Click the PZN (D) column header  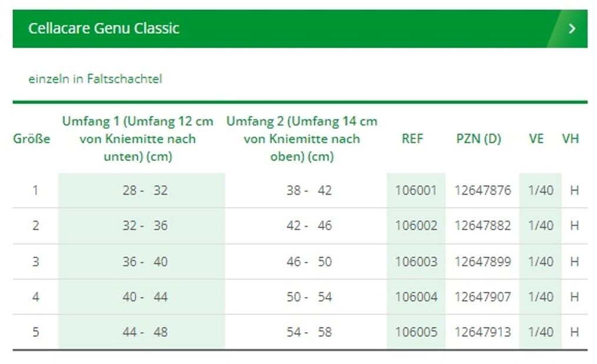[x=479, y=139]
